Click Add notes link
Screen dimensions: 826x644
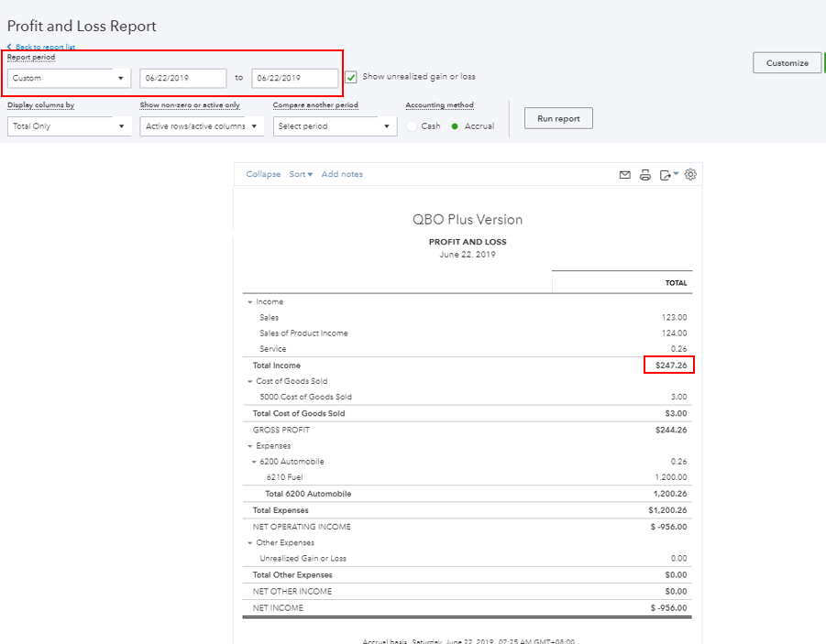pos(342,174)
